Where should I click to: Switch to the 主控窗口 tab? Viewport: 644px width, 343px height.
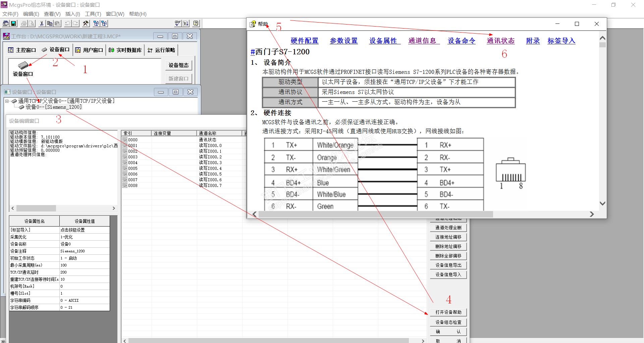pos(22,50)
